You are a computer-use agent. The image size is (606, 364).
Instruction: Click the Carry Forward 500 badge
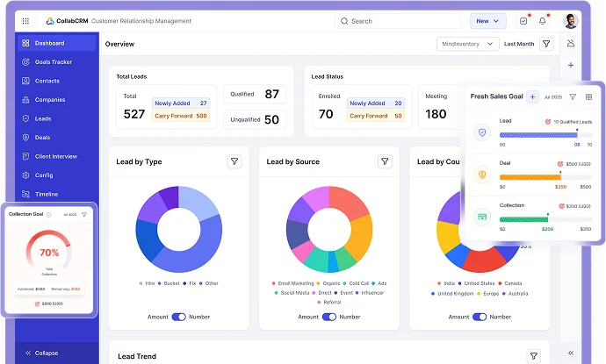(x=181, y=116)
